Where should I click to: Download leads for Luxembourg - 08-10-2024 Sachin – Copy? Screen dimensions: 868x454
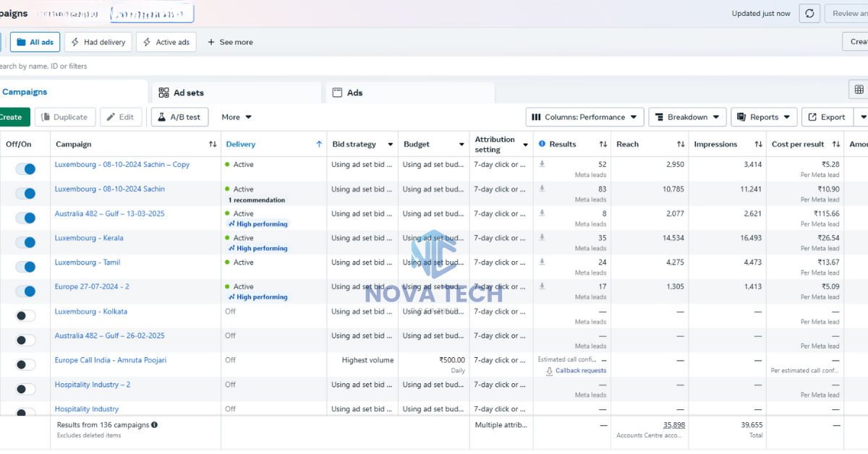click(542, 164)
